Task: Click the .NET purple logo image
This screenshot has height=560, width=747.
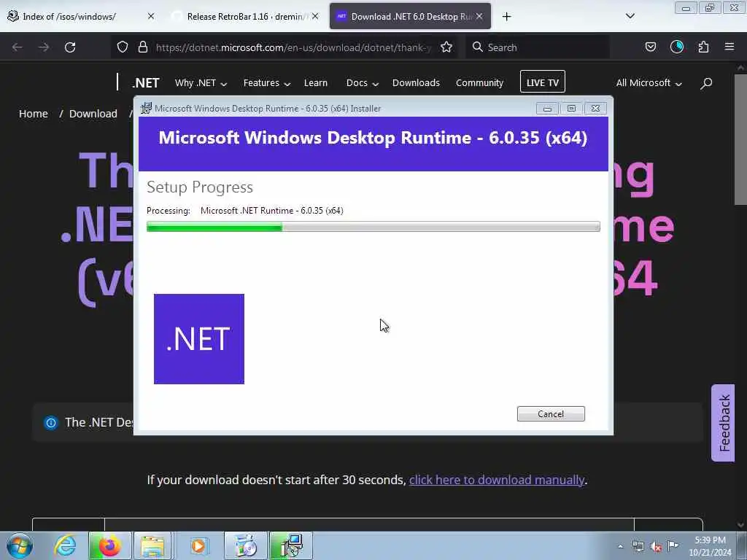Action: point(199,339)
